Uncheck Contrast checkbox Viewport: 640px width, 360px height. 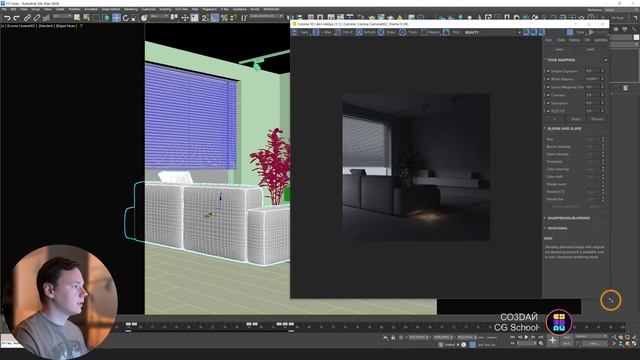pos(548,95)
